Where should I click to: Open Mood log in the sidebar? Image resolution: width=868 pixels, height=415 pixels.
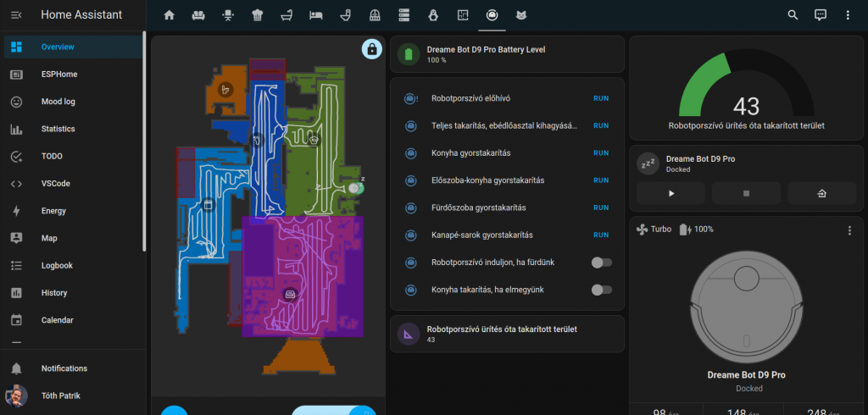(x=73, y=102)
